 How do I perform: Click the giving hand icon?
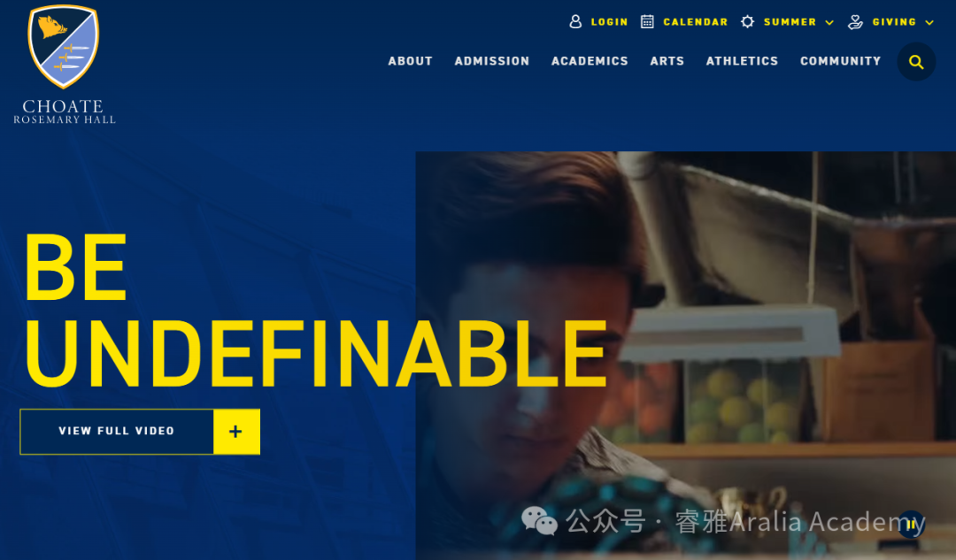coord(855,22)
